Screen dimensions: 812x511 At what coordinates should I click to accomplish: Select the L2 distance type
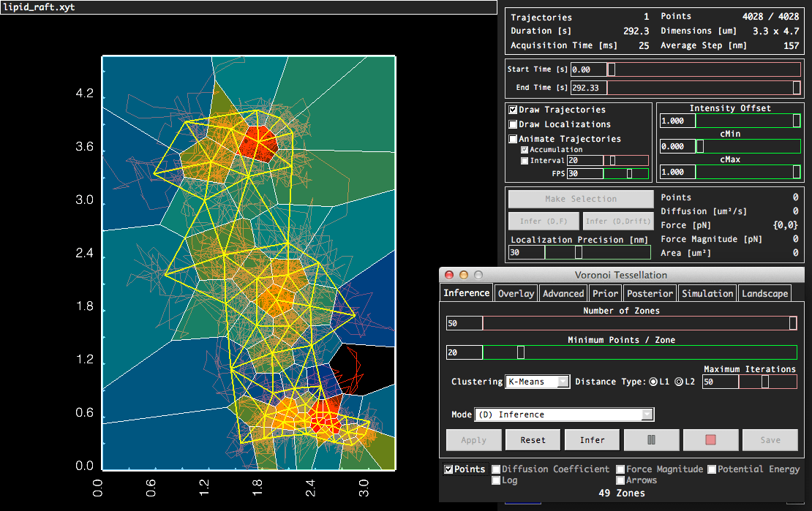(x=678, y=382)
